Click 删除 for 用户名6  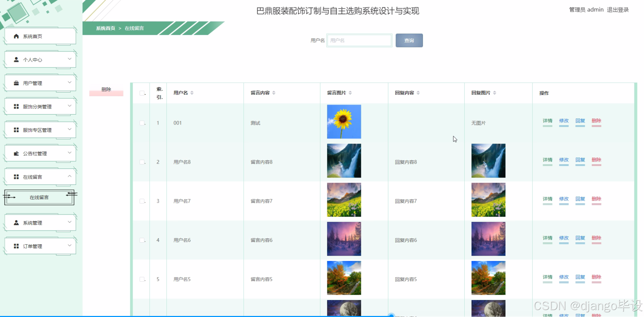tap(596, 238)
